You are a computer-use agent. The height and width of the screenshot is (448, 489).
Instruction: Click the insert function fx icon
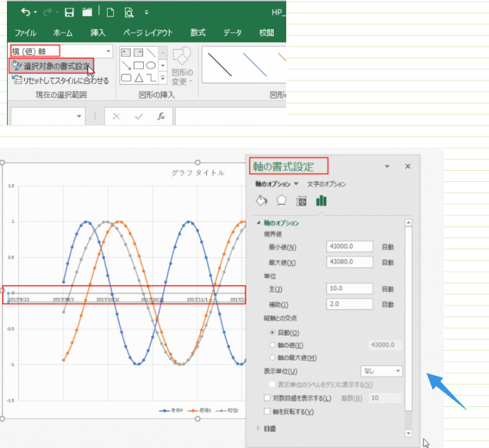(x=161, y=117)
